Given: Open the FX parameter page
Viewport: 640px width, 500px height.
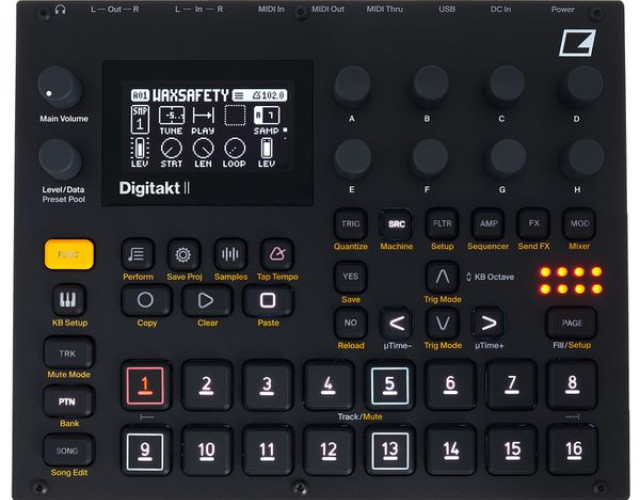Looking at the screenshot, I should [533, 224].
